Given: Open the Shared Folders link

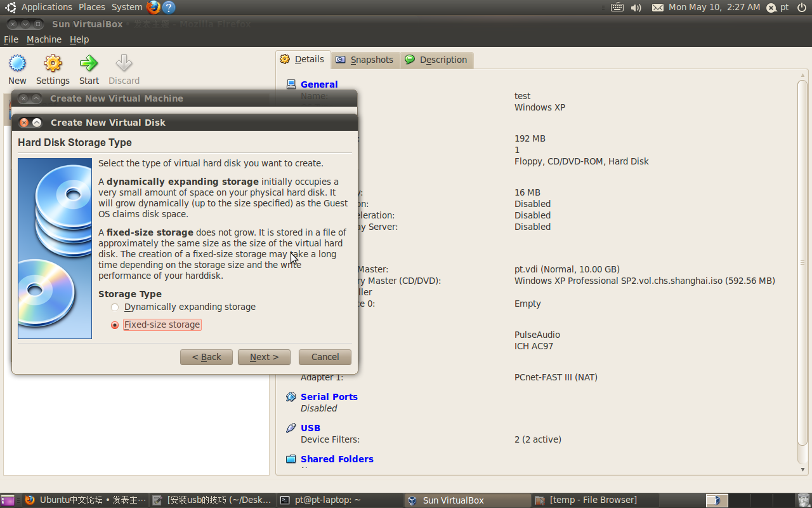Looking at the screenshot, I should coord(337,459).
